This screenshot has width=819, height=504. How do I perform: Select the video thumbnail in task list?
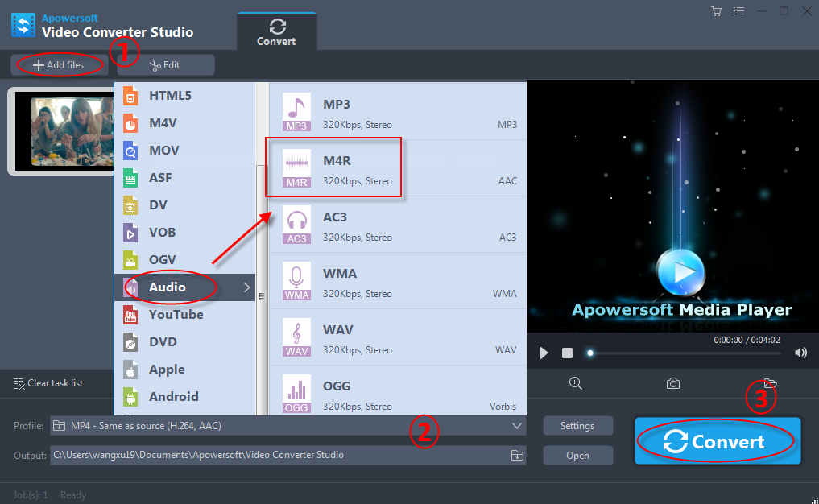click(x=63, y=130)
